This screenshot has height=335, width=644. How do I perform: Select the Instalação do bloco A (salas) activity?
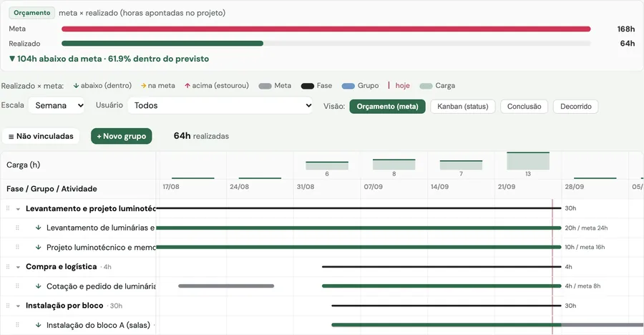[x=98, y=325]
